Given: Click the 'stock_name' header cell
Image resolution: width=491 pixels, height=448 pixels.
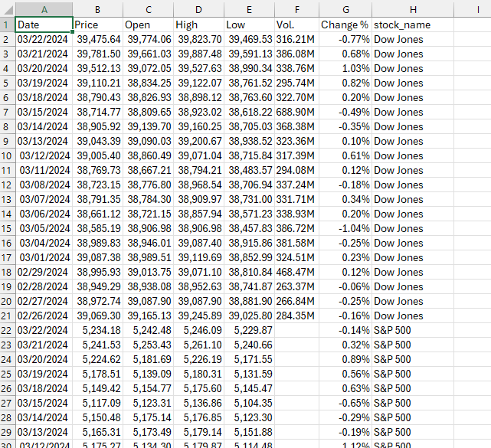Looking at the screenshot, I should pyautogui.click(x=413, y=25).
